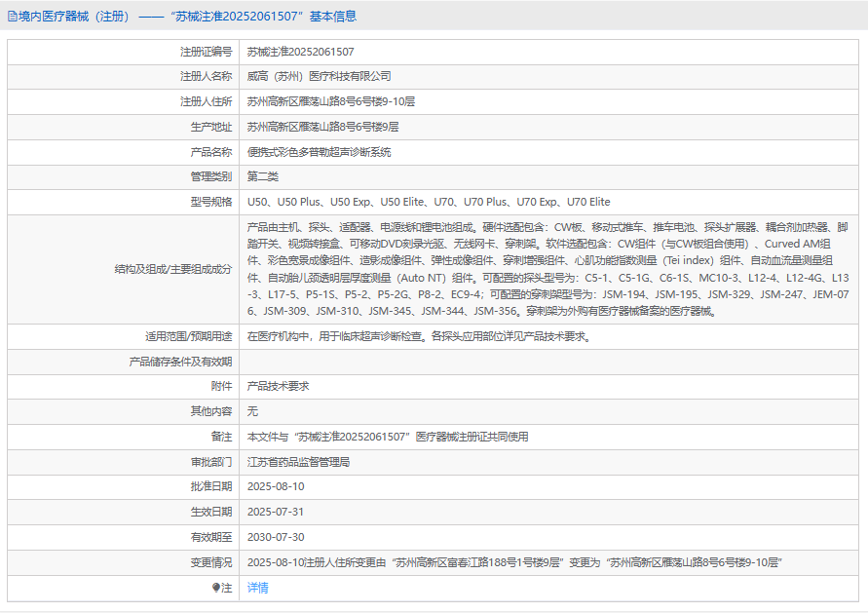The width and height of the screenshot is (868, 613).
Task: Click the 产品名称 label
Action: tap(211, 152)
